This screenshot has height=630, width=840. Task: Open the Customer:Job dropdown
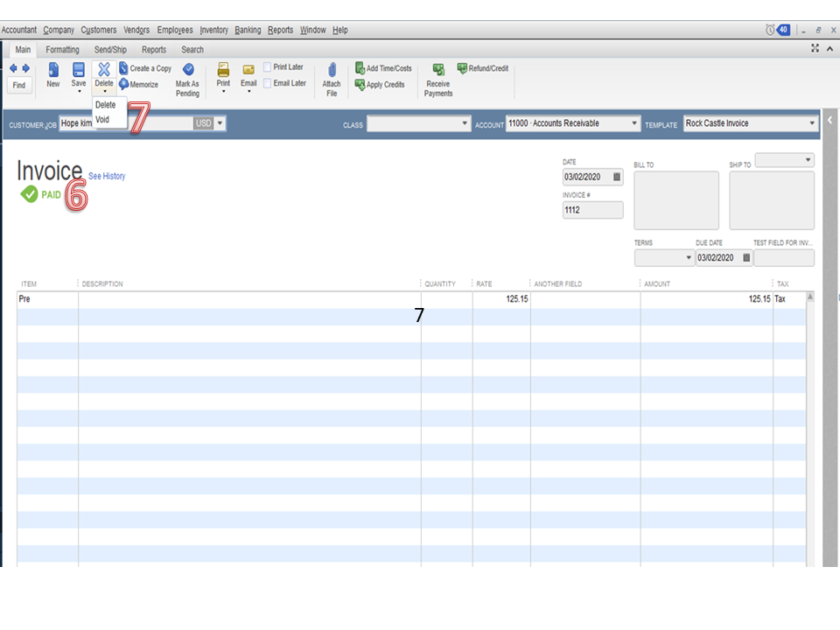(220, 123)
